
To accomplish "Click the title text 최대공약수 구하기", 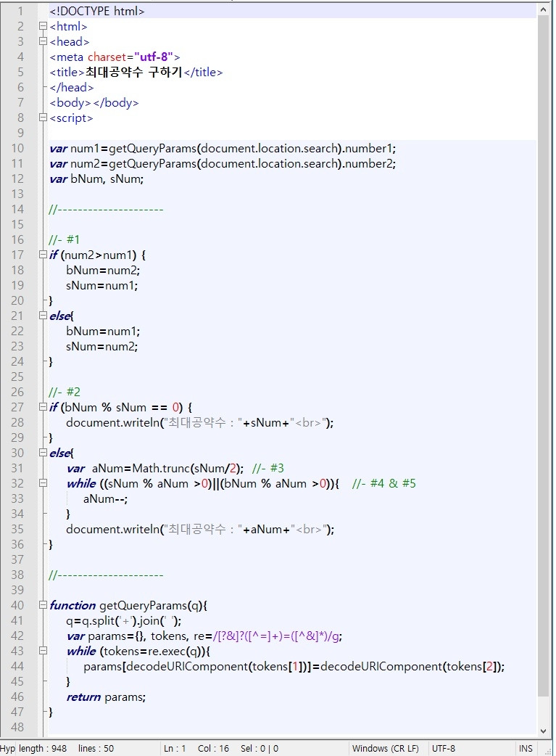I will point(133,72).
